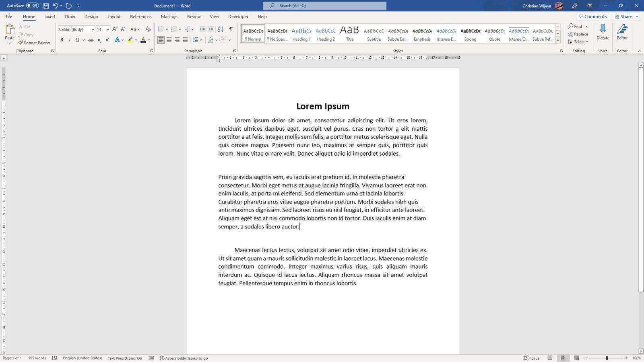
Task: Apply the Heading 1 style
Action: tap(301, 33)
